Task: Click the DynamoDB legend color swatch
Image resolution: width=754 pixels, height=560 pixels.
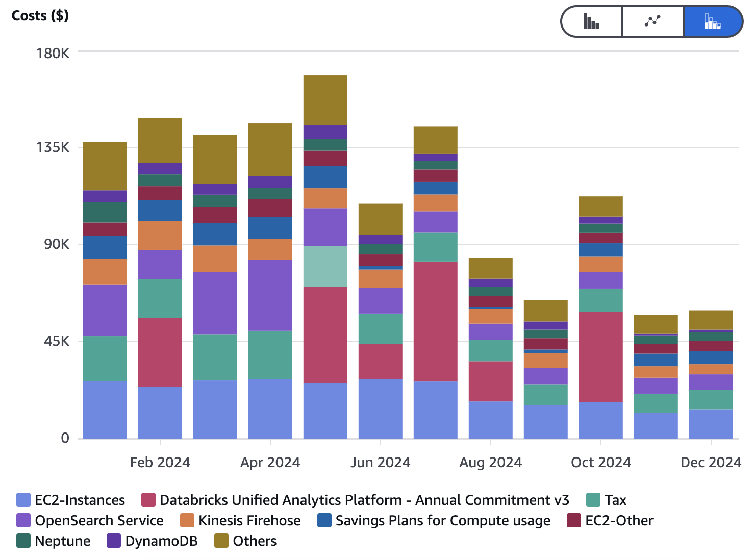Action: 114,541
